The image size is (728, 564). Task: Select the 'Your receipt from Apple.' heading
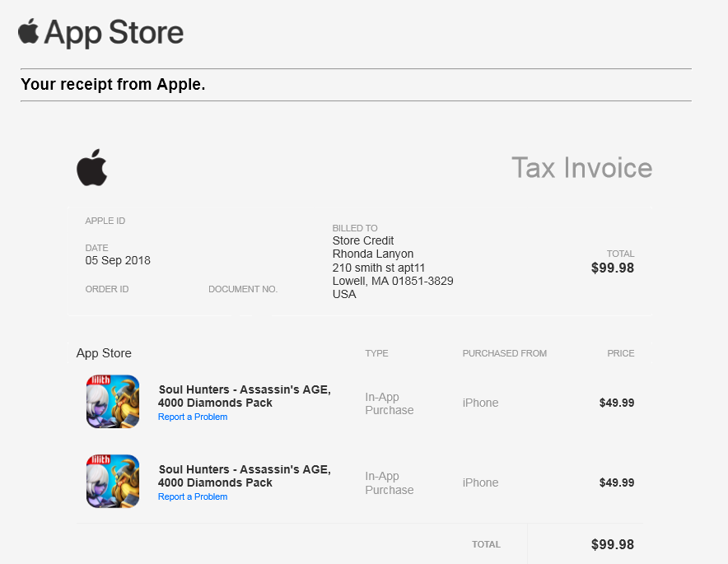pos(113,84)
